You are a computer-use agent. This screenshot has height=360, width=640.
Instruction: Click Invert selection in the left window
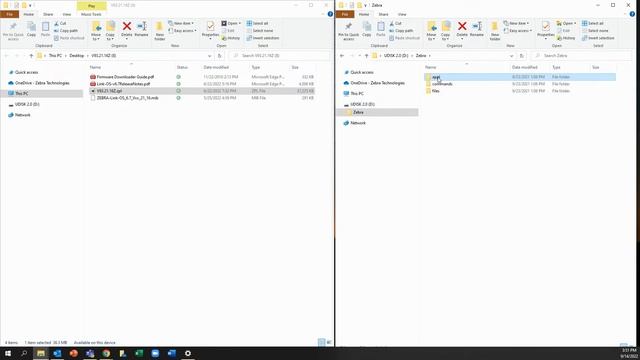click(263, 38)
